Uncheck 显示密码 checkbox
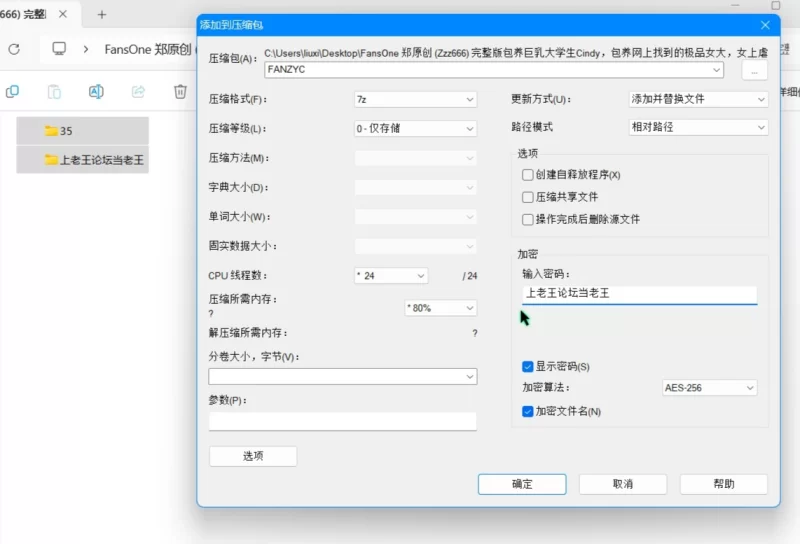 [x=528, y=366]
